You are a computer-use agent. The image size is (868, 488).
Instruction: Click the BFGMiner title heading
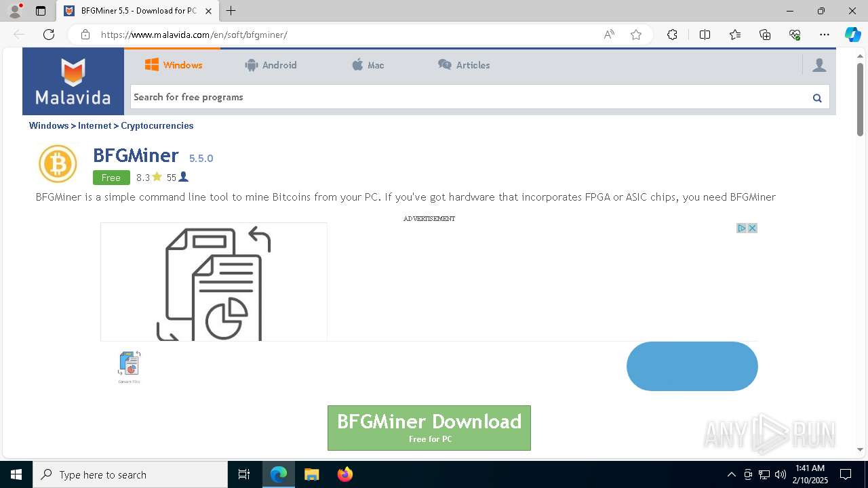click(x=136, y=156)
